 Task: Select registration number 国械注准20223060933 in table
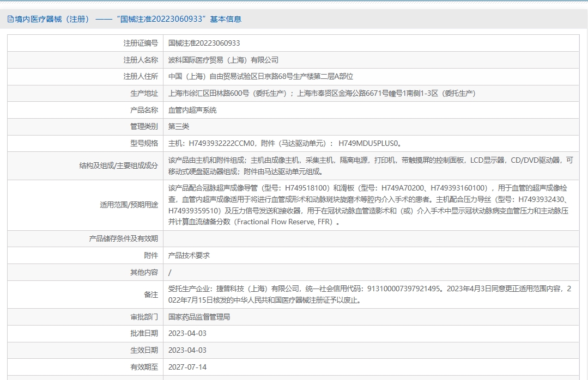pos(204,43)
